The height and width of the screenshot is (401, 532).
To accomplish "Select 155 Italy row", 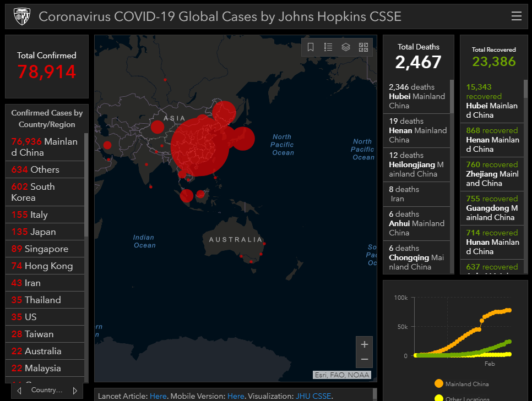I will coord(45,215).
